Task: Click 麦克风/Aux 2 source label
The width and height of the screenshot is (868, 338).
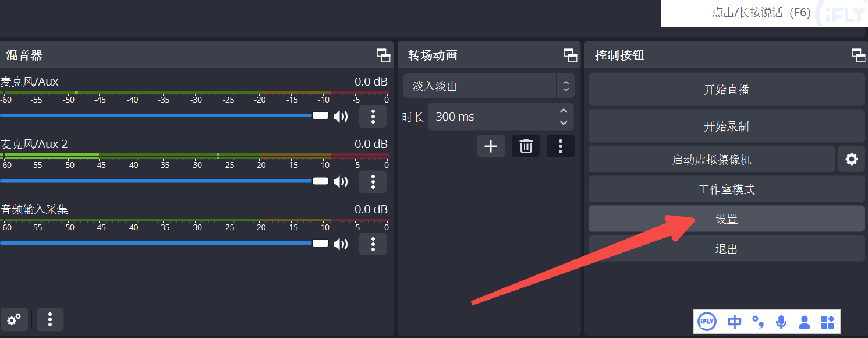Action: coord(34,144)
